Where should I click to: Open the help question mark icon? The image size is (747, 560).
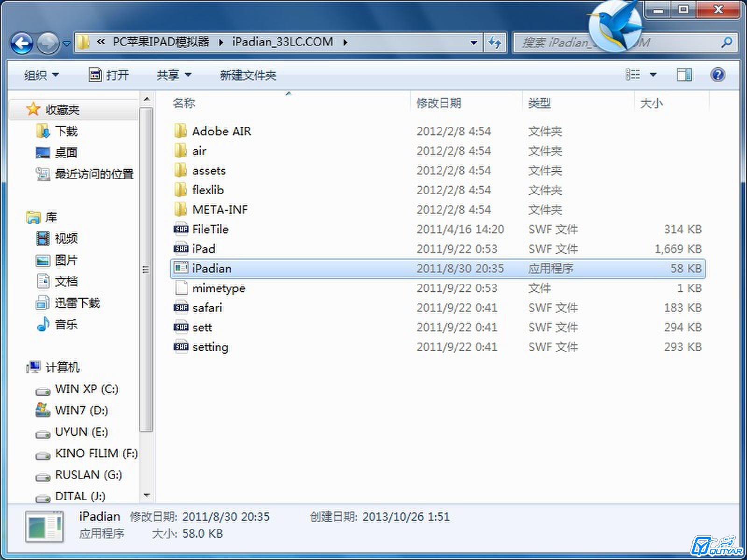[718, 74]
